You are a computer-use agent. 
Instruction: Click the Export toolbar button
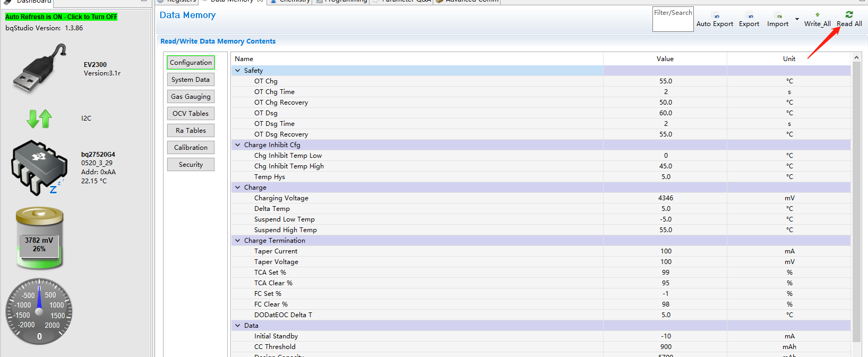coord(749,20)
